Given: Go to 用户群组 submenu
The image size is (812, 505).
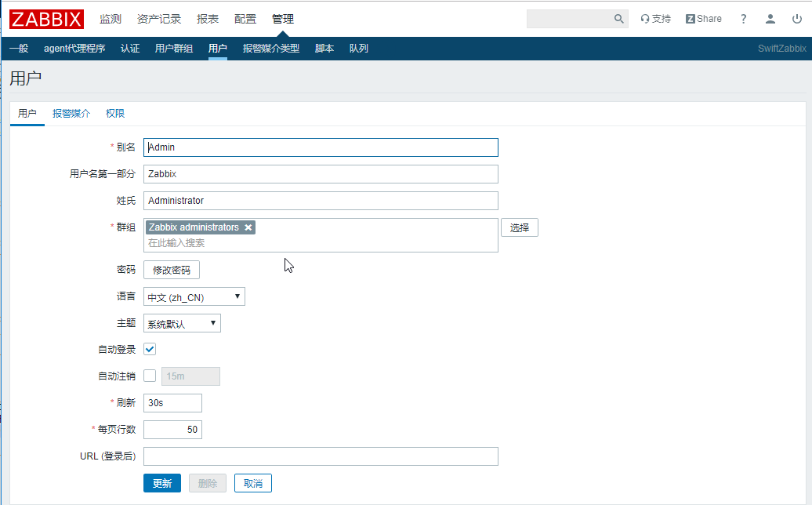Looking at the screenshot, I should click(174, 48).
